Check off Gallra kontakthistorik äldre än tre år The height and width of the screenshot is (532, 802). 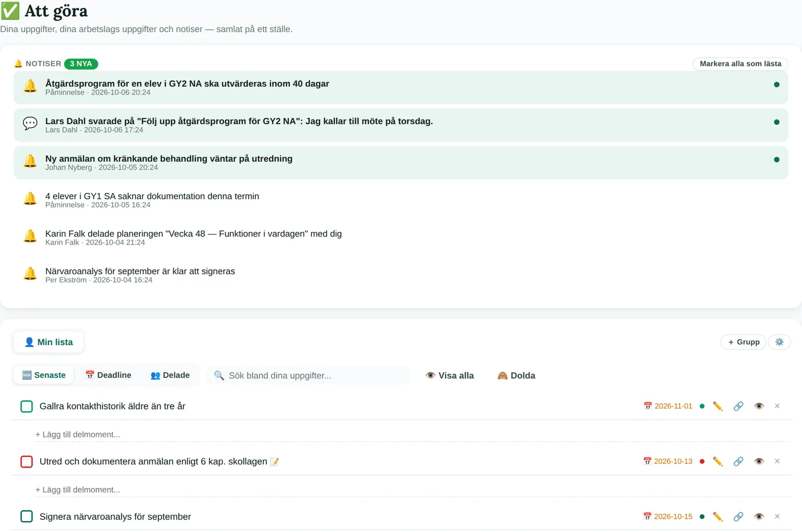tap(27, 407)
